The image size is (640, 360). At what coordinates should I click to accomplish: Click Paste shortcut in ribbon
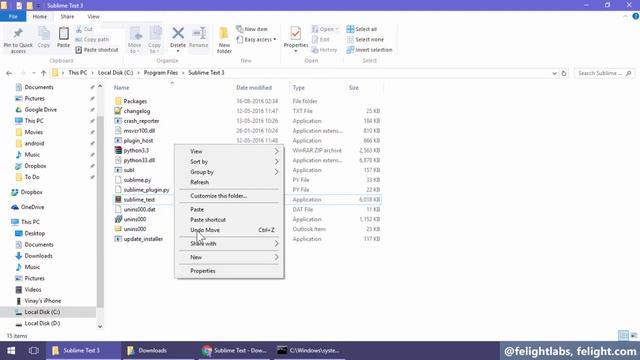click(97, 50)
